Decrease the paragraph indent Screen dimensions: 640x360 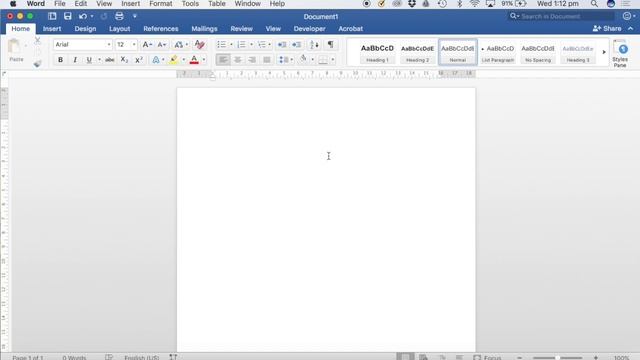pyautogui.click(x=282, y=44)
